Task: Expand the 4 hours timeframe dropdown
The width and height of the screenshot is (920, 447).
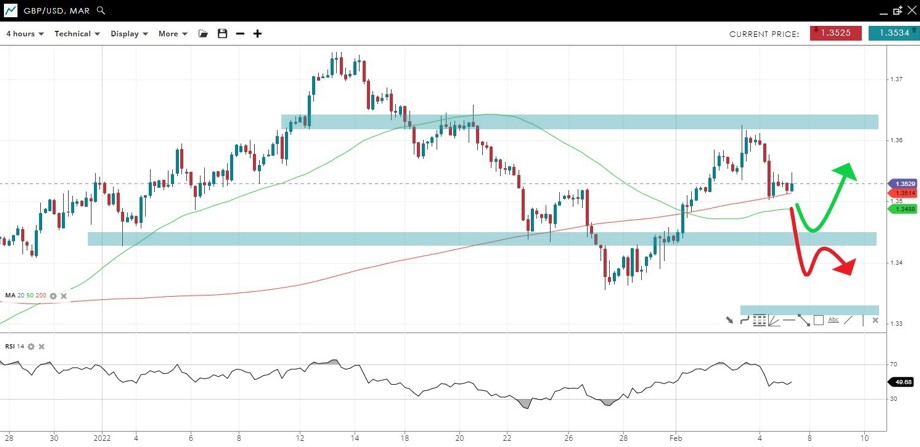Action: (25, 34)
